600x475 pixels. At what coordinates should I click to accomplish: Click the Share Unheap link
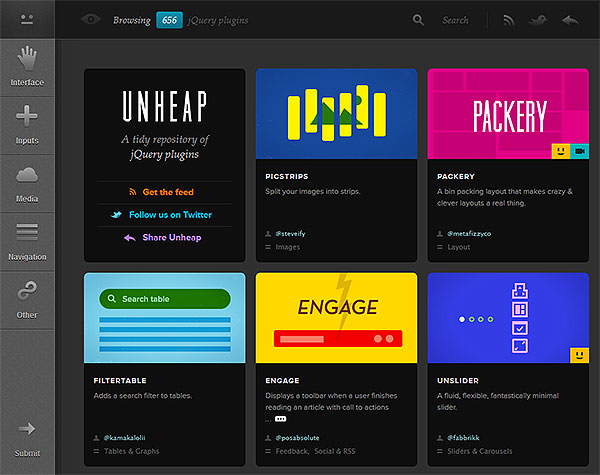(x=168, y=238)
